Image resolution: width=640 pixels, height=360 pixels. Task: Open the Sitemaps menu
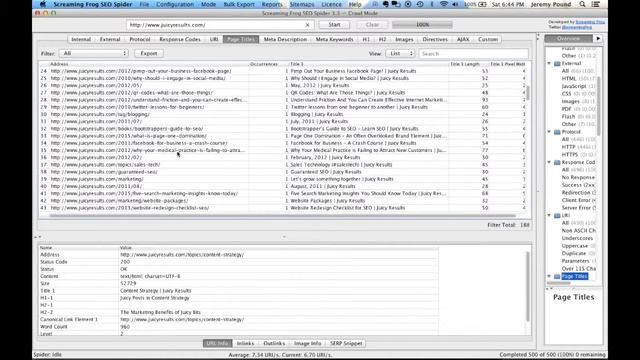pos(302,4)
